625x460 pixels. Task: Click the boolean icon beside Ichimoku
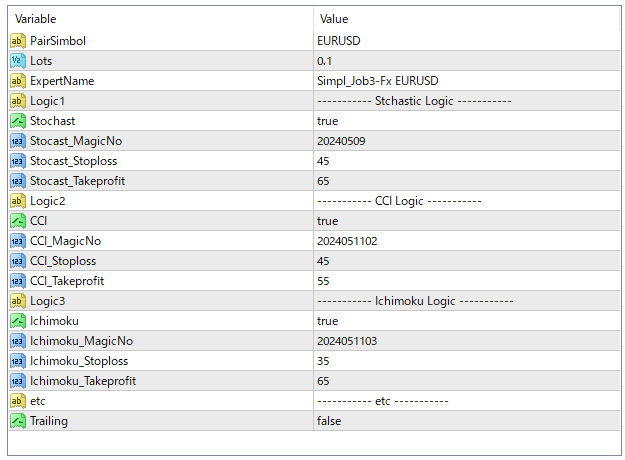[17, 321]
